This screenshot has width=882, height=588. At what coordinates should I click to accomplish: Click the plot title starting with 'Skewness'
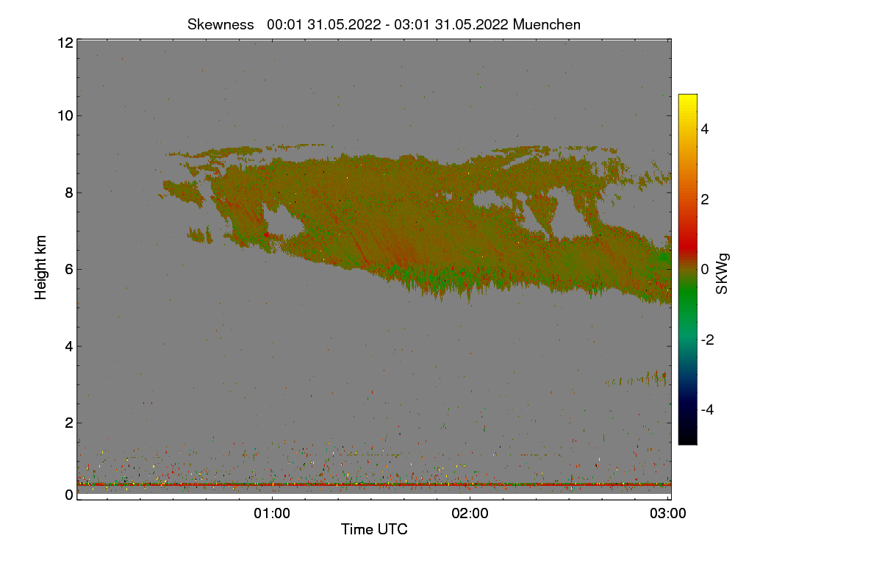(x=384, y=24)
